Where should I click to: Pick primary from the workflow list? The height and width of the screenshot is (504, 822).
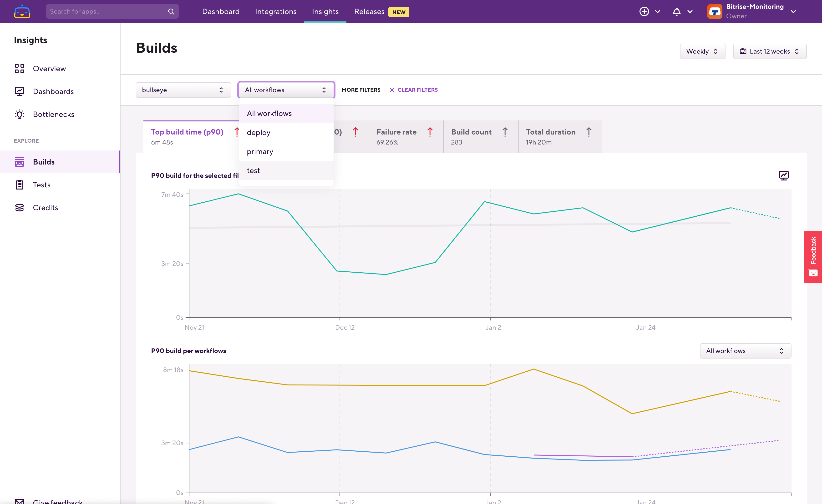260,152
